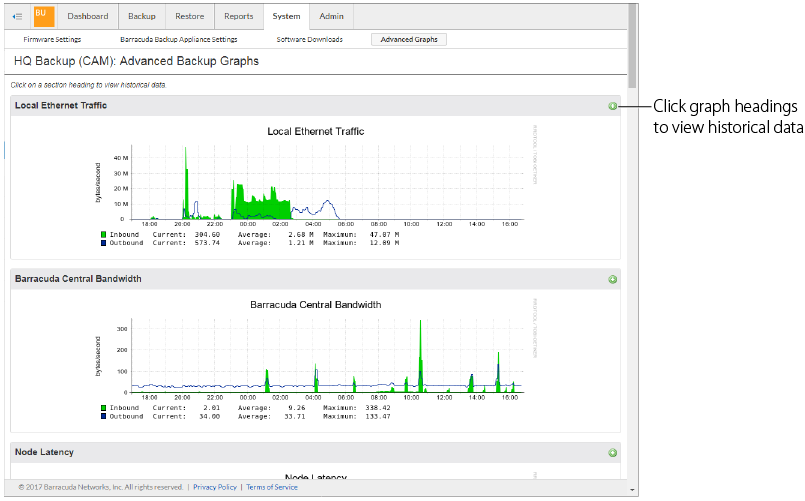Expand Node Latency green plus icon
This screenshot has height=501, width=805.
pyautogui.click(x=612, y=453)
